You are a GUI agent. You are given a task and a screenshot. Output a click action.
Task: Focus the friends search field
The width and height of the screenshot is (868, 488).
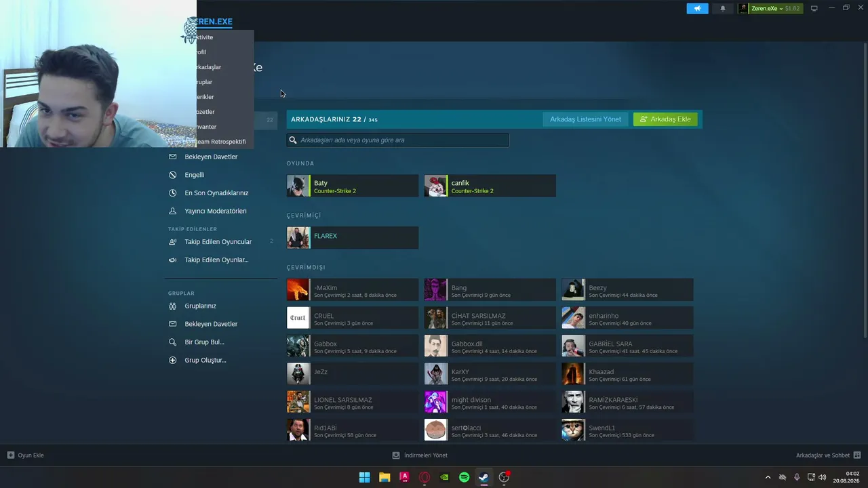click(x=397, y=140)
